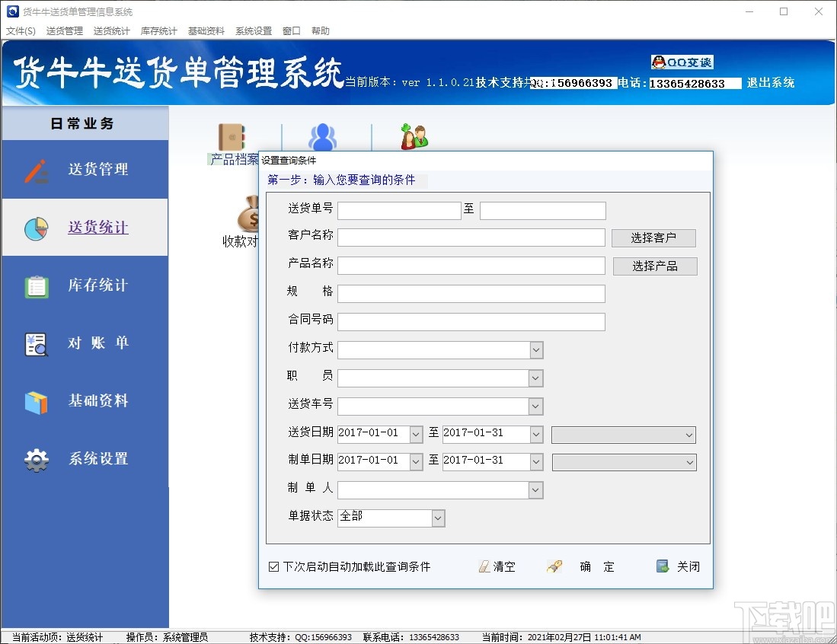Click inside the 送货单号 input field
Viewport: 837px width, 644px height.
[399, 210]
